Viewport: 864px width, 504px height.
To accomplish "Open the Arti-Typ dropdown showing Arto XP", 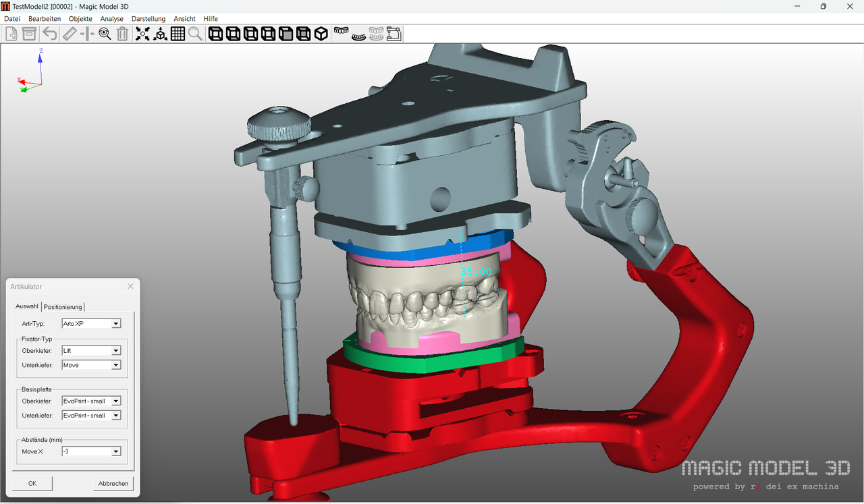I will click(x=91, y=324).
